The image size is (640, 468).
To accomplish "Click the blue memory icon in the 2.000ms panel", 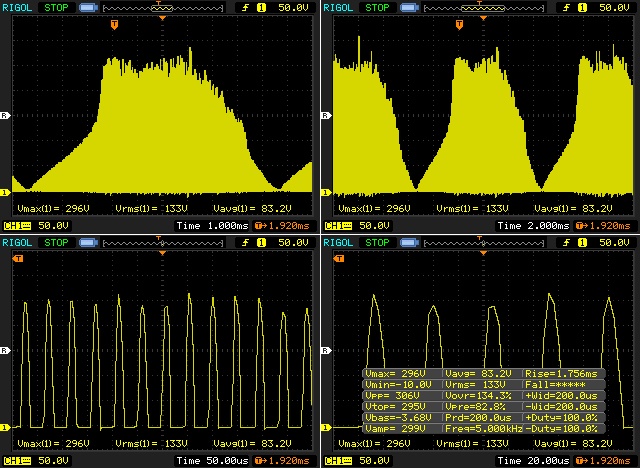I will [409, 8].
